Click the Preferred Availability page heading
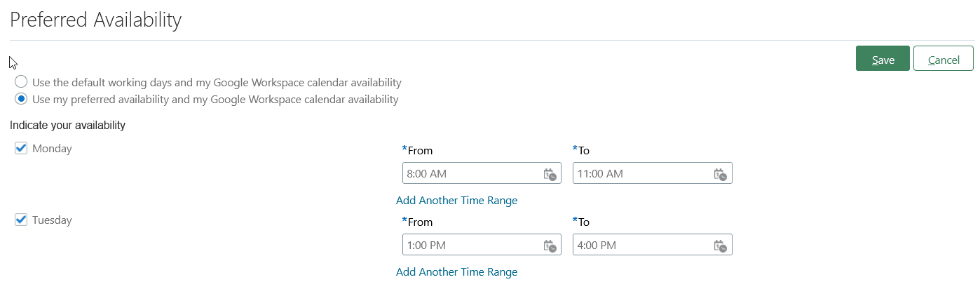 coord(95,20)
